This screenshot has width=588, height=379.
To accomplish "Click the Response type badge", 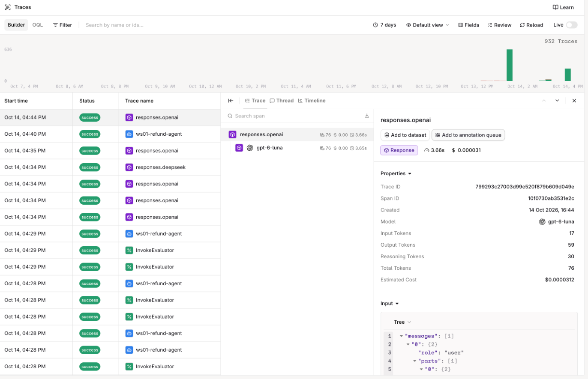I will coord(399,150).
